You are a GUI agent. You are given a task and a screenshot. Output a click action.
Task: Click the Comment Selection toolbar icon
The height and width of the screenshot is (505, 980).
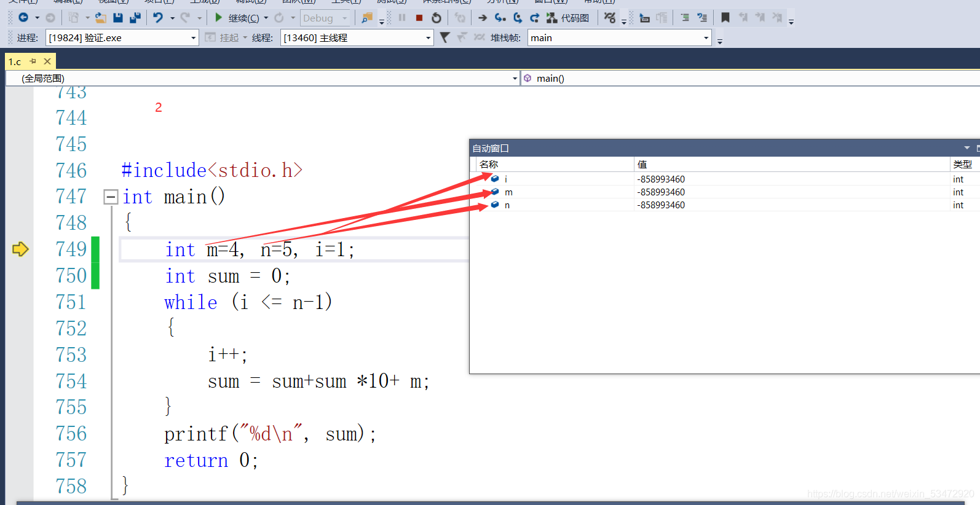pos(684,18)
